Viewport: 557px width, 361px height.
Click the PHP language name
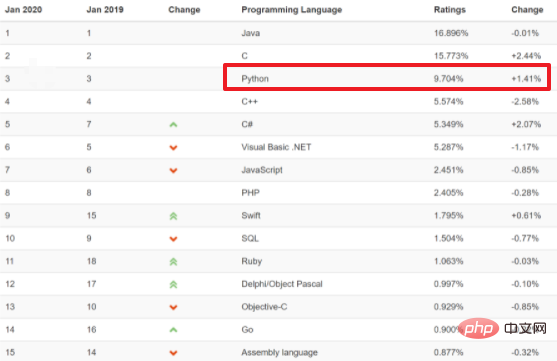point(250,193)
